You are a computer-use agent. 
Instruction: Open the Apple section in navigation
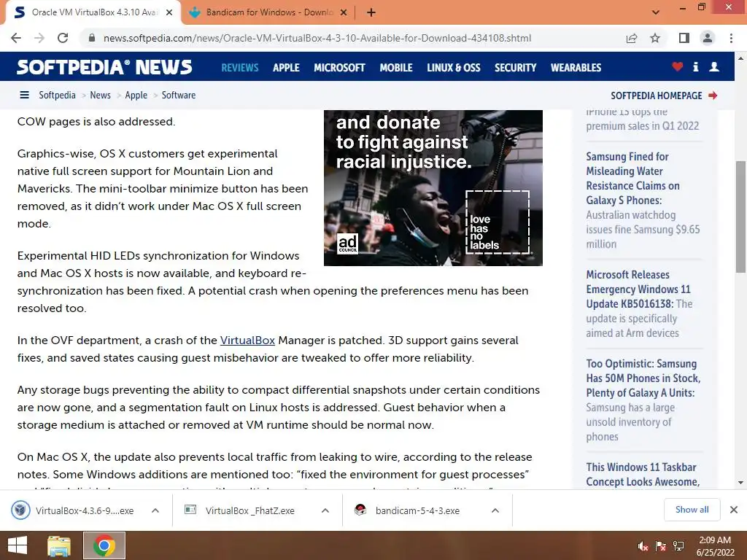(x=286, y=68)
